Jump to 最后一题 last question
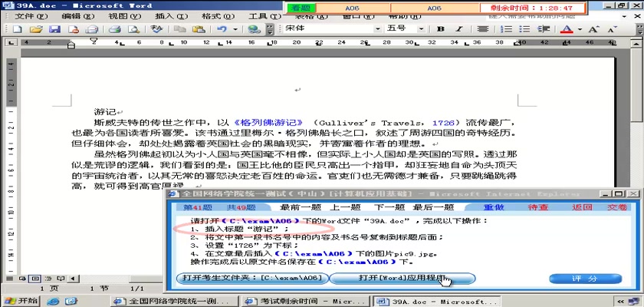 433,207
